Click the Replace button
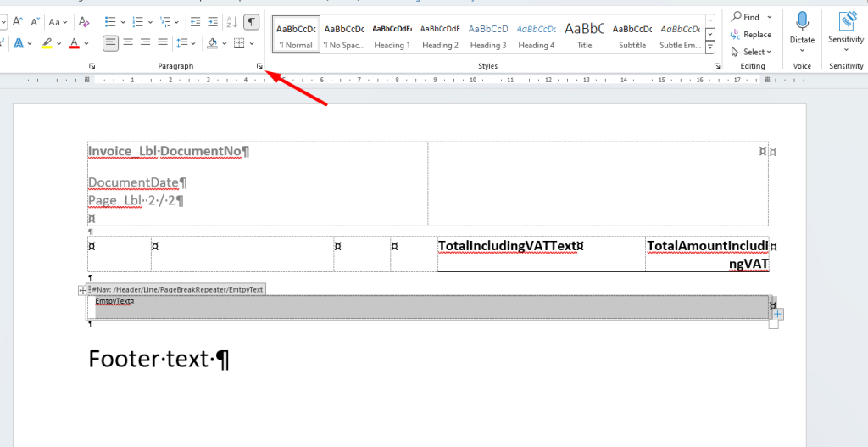 point(751,35)
